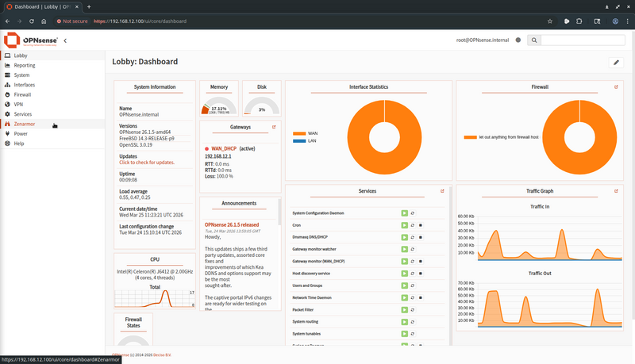Expand the VPN menu

(x=52, y=105)
